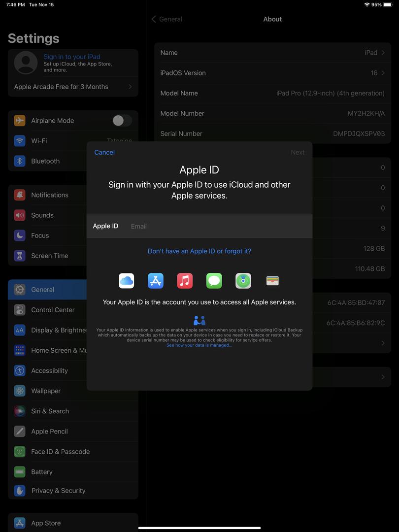Open See how your data is managed
Screen dimensions: 399x532
point(199,345)
